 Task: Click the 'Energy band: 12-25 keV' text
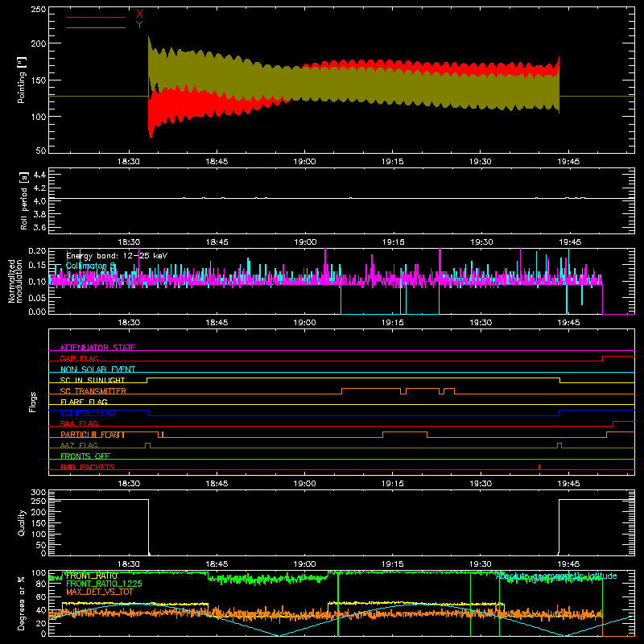pyautogui.click(x=117, y=256)
